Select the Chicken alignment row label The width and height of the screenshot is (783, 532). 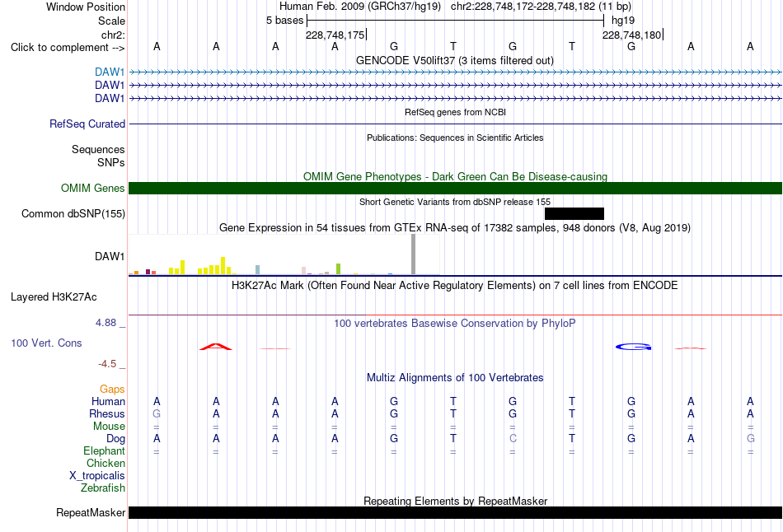pos(105,463)
